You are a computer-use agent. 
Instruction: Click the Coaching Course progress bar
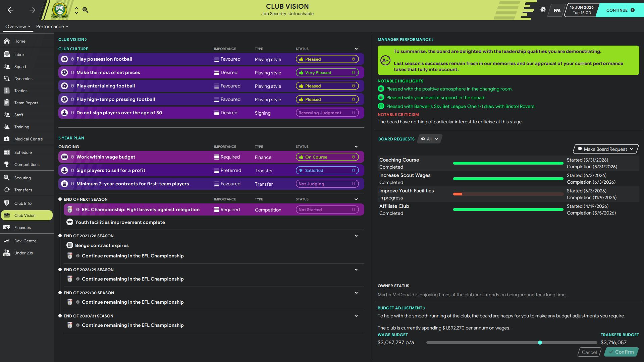[508, 163]
